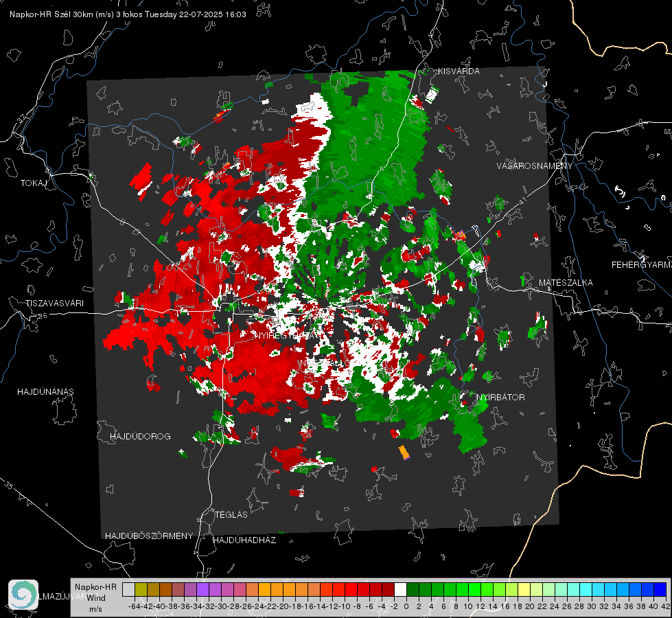Click the radar title and timestamp text
Screen dimensions: 672x618
click(x=128, y=14)
